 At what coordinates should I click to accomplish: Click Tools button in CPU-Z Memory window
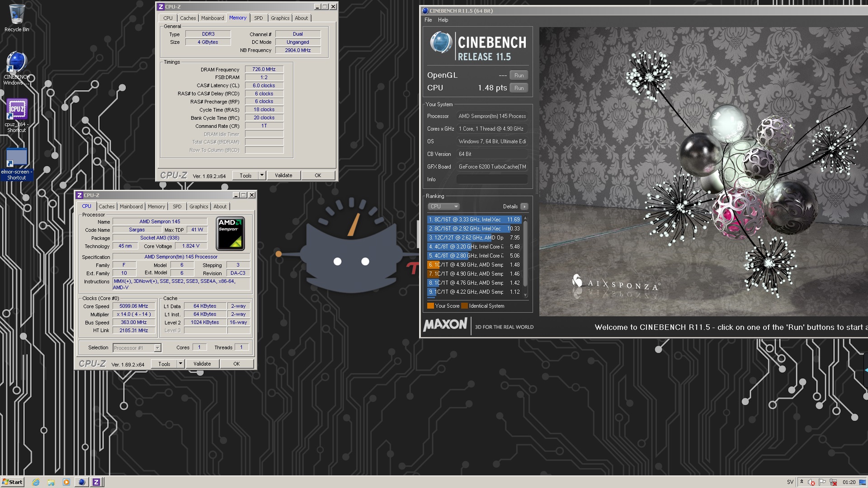[245, 175]
